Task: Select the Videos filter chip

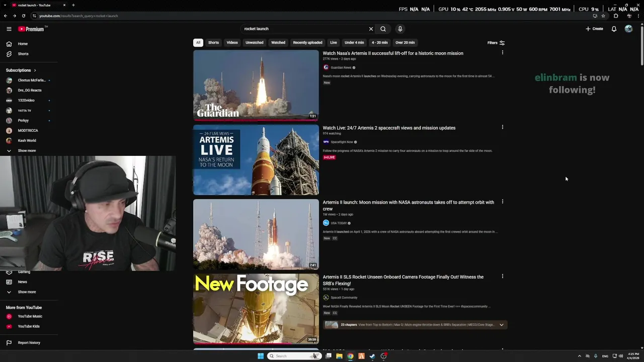Action: [x=232, y=43]
